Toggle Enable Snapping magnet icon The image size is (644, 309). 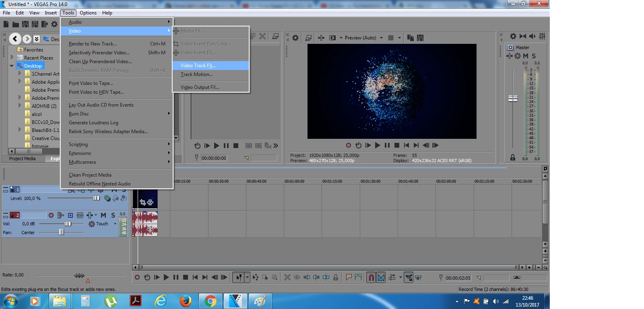(x=371, y=277)
